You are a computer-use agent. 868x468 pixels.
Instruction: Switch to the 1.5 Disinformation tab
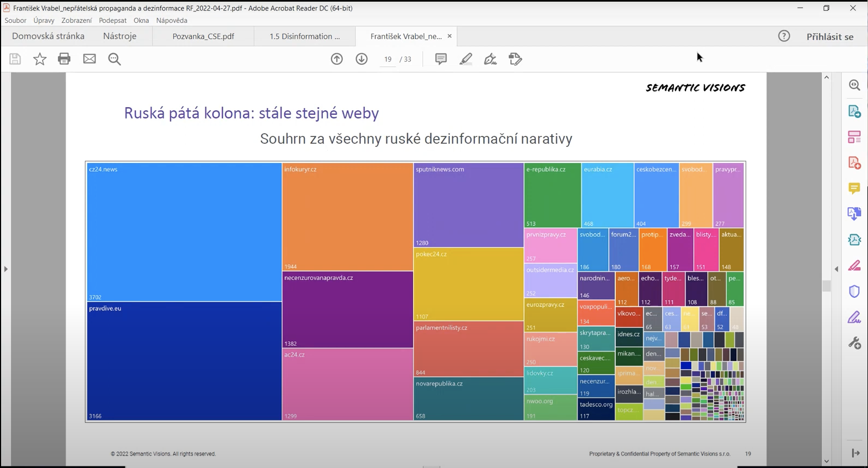click(305, 36)
